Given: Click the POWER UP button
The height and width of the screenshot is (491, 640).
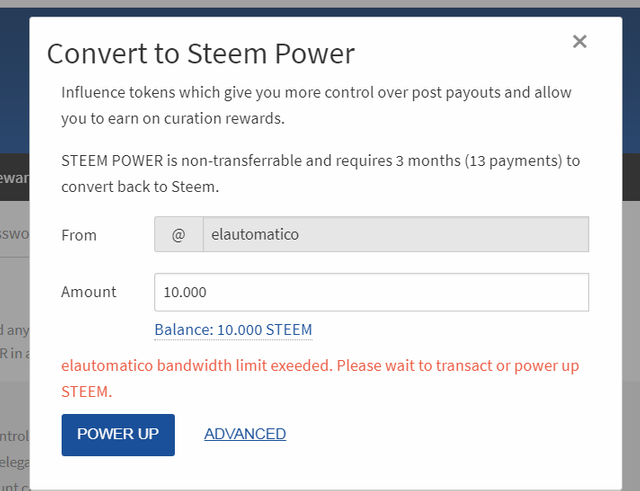Looking at the screenshot, I should point(118,435).
